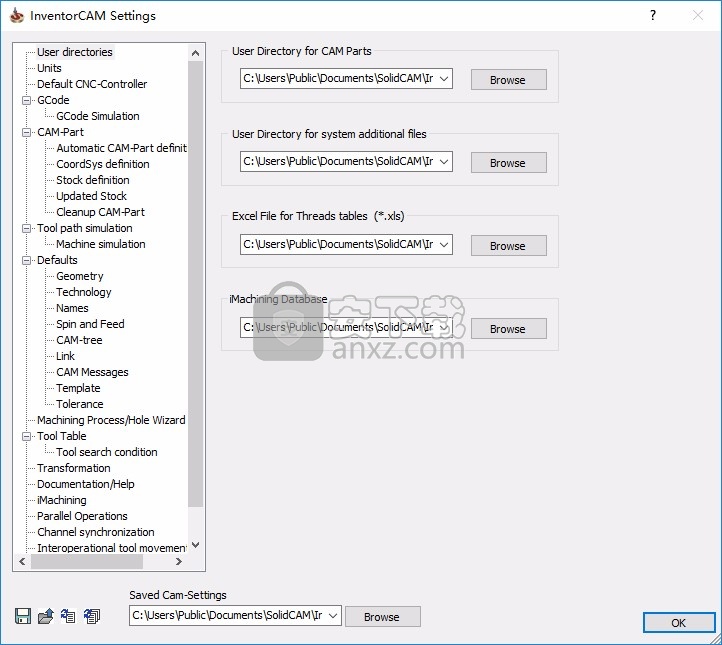Open Names defaults
The width and height of the screenshot is (722, 645).
(72, 308)
